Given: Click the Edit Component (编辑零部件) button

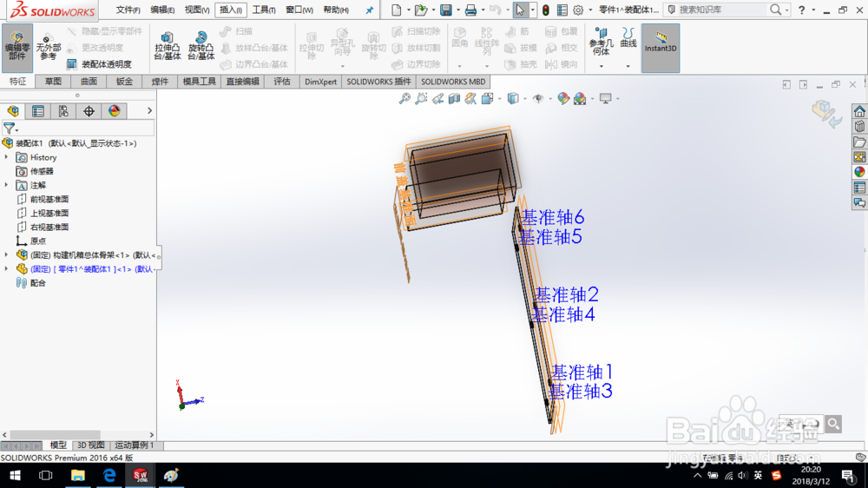Looking at the screenshot, I should coord(17,48).
